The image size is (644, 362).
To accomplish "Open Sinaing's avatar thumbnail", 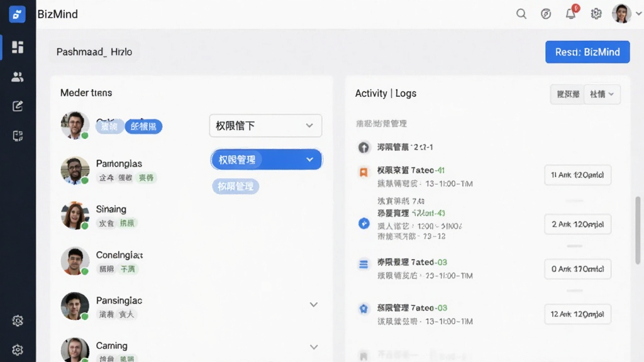I will [75, 216].
